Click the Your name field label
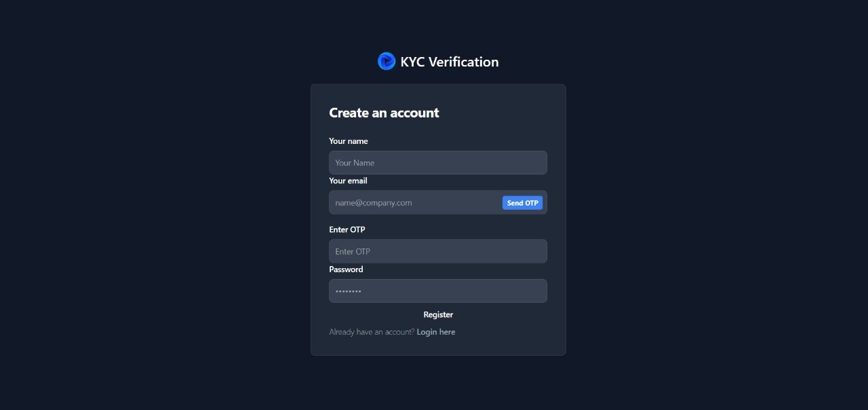The image size is (868, 410). point(349,141)
